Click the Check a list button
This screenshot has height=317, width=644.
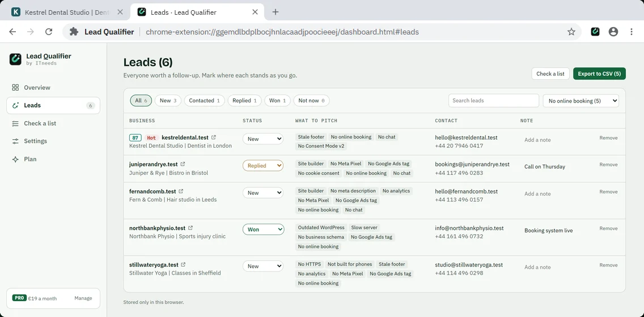point(550,74)
